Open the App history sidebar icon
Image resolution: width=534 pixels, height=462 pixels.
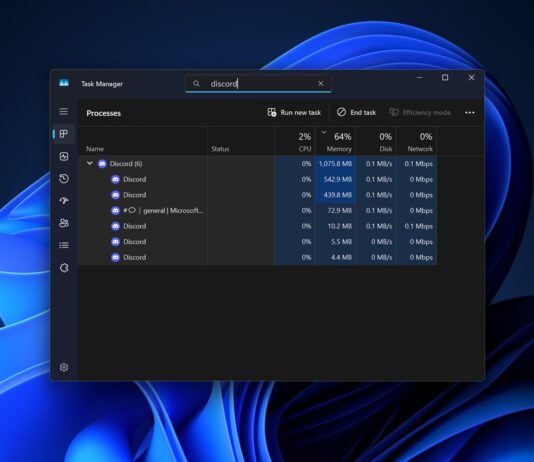click(64, 178)
